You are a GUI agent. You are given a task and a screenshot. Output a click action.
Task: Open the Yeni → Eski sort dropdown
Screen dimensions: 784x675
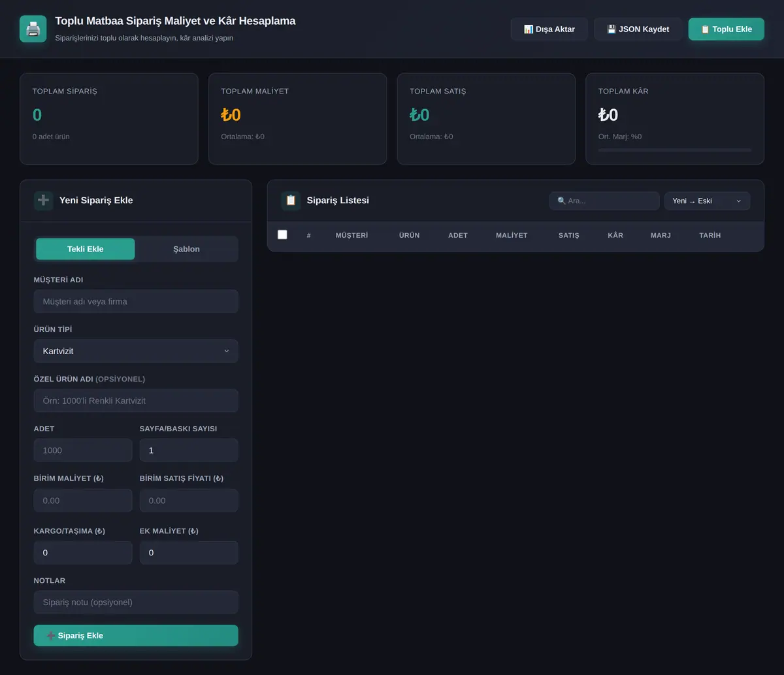(708, 201)
